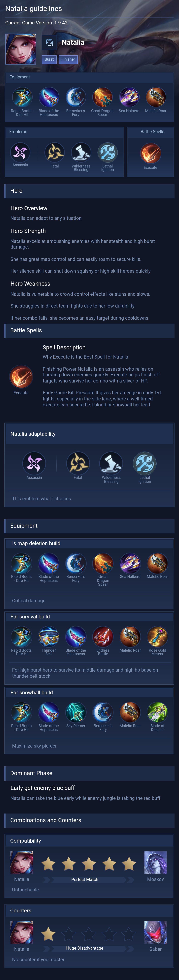Click Saber's hero portrait in Counters
The image size is (179, 980).
pos(155,932)
